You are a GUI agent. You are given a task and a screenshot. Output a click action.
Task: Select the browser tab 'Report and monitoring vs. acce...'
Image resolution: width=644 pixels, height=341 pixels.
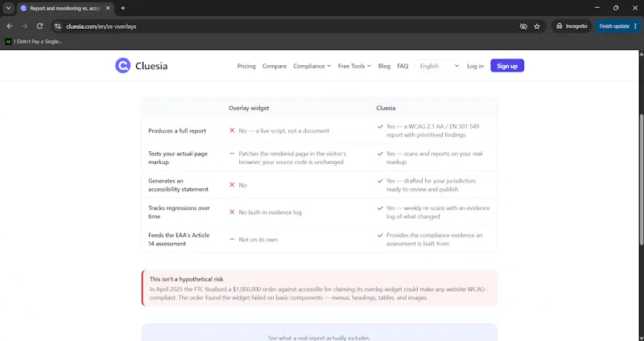point(66,8)
